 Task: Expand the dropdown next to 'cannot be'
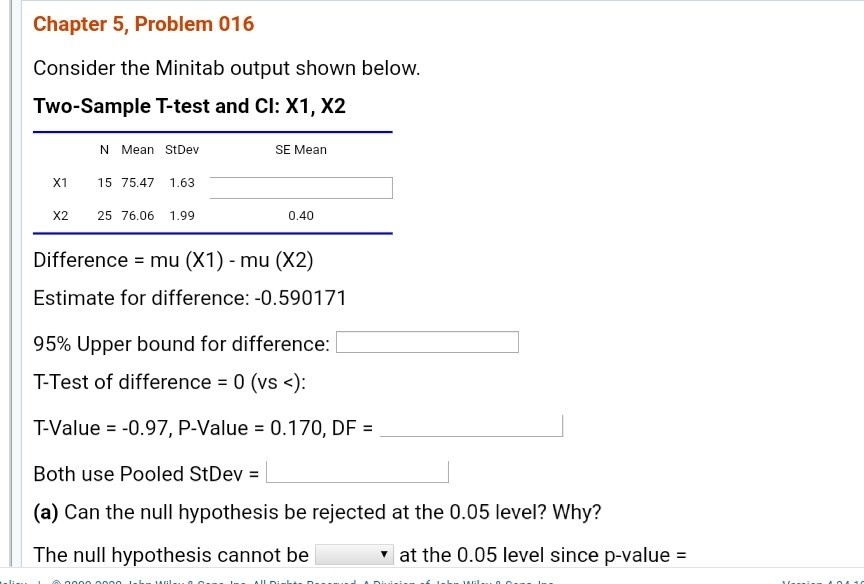tap(352, 555)
